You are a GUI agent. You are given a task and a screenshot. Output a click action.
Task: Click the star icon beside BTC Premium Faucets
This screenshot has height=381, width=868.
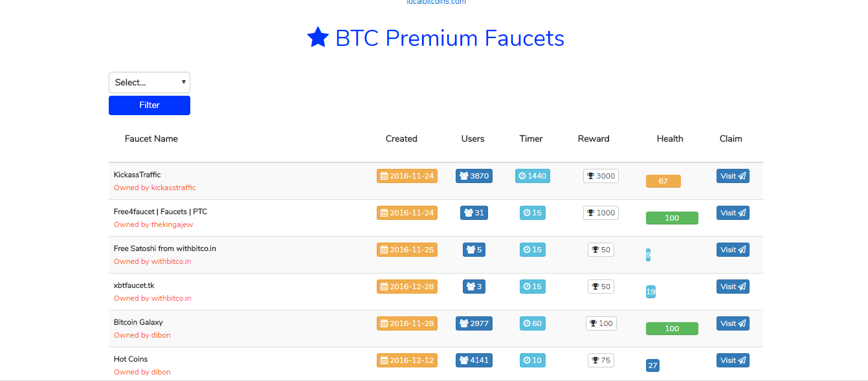[318, 38]
